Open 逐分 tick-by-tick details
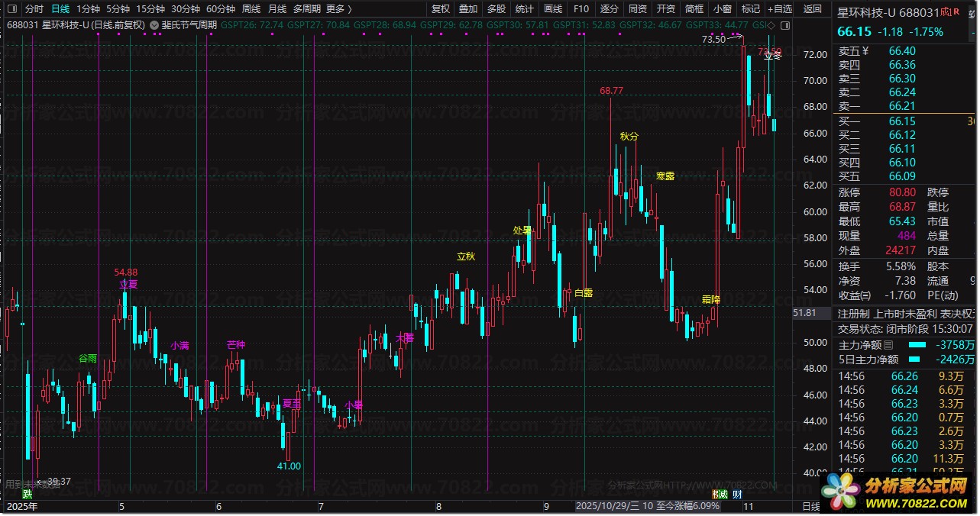This screenshot has height=516, width=980. tap(610, 9)
